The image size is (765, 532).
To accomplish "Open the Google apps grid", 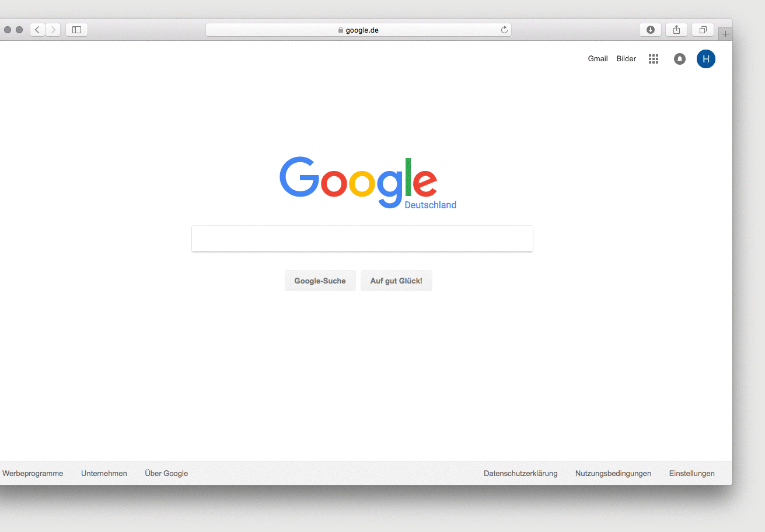I will click(654, 59).
